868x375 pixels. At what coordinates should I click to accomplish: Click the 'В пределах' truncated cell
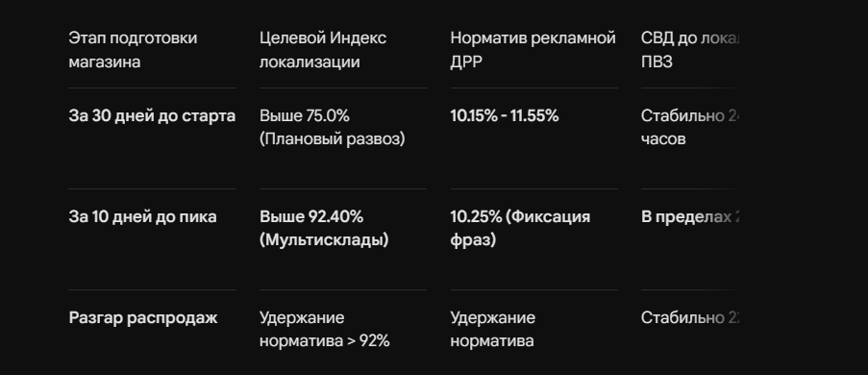(690, 216)
